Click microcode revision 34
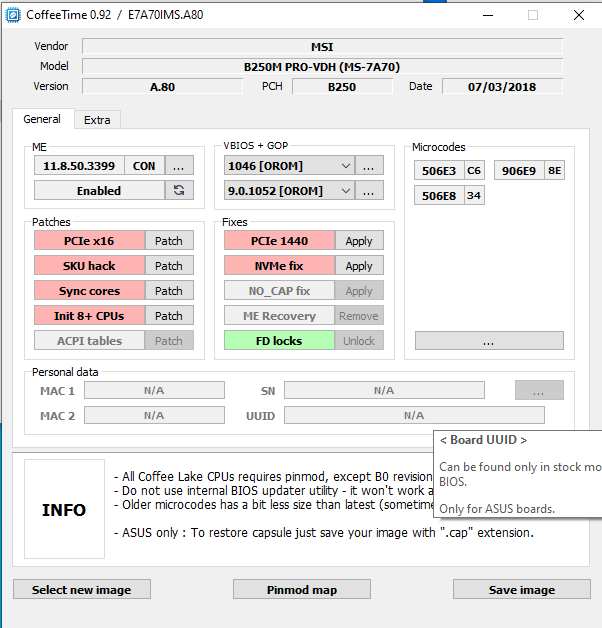Viewport: 602px width, 628px height. point(474,195)
